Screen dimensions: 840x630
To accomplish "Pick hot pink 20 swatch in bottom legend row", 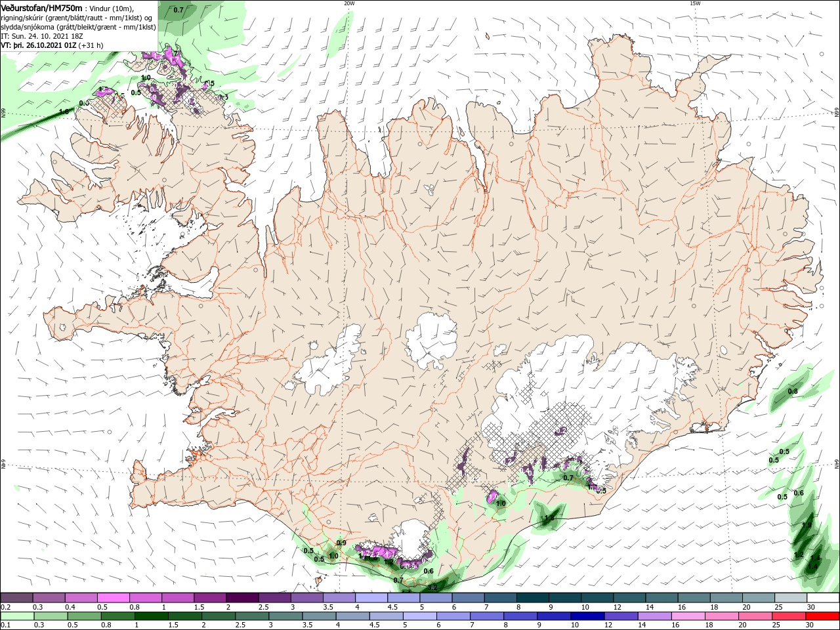I will 755,616.
